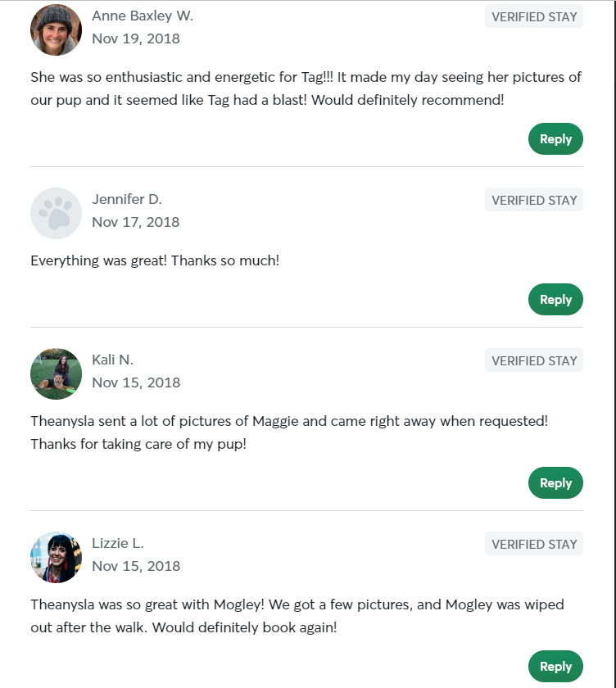Image resolution: width=616 pixels, height=688 pixels.
Task: Click the VERIFIED STAY badge on Kali's review
Action: pos(533,360)
